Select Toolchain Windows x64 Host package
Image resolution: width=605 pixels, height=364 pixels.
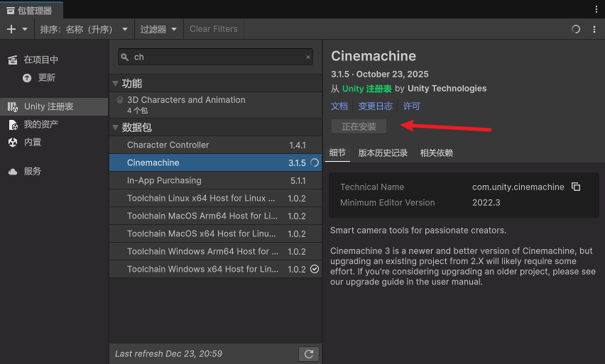point(215,269)
